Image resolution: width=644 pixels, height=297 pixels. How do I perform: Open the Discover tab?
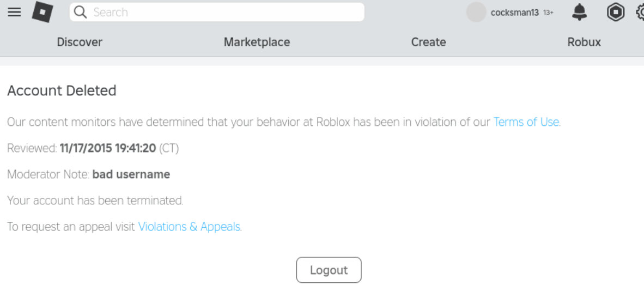(x=80, y=42)
